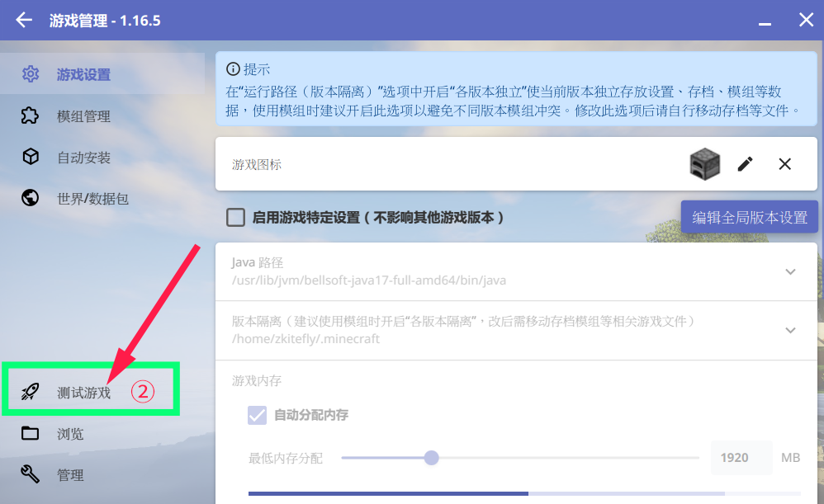Screen dimensions: 824x504
Task: Click the cube icon for 自动安装
Action: (x=31, y=157)
